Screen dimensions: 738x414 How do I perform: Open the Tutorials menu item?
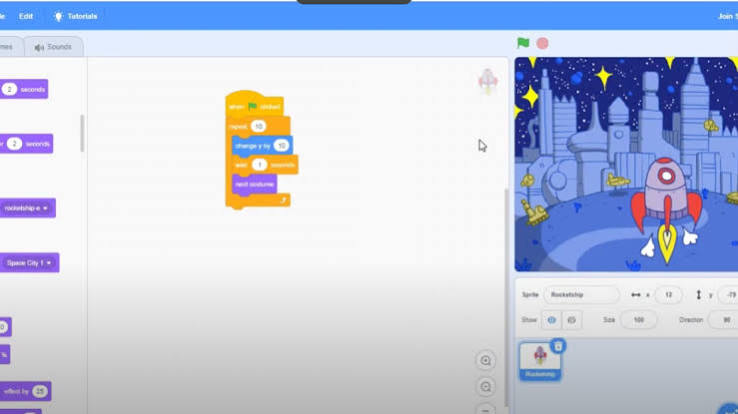pyautogui.click(x=75, y=16)
